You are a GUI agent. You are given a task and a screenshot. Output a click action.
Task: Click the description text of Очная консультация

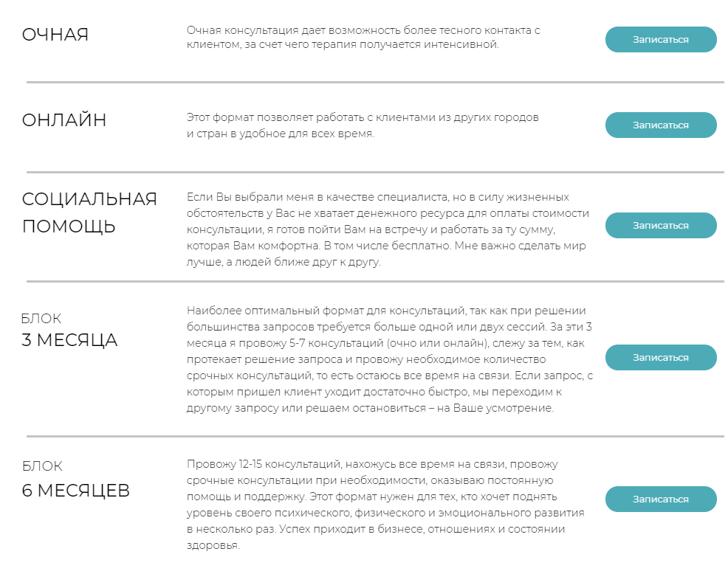pos(363,38)
